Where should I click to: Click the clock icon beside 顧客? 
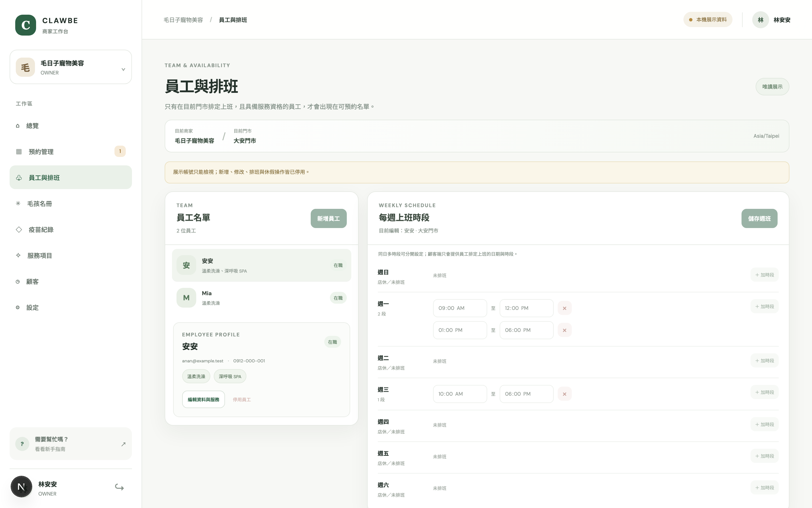17,282
